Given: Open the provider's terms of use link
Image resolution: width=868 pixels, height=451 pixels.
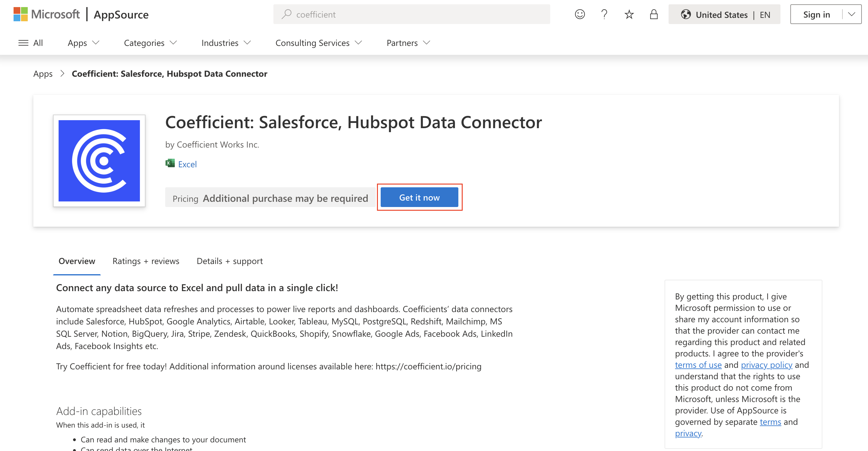Looking at the screenshot, I should 698,365.
